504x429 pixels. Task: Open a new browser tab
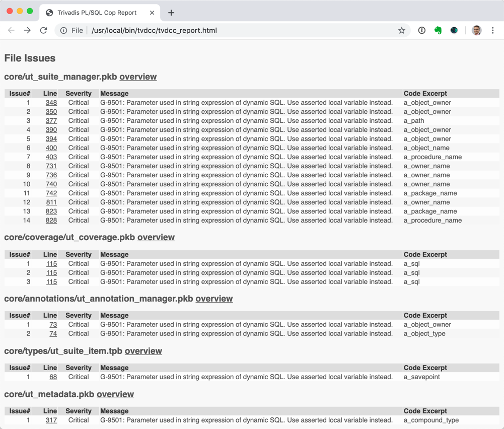(171, 13)
